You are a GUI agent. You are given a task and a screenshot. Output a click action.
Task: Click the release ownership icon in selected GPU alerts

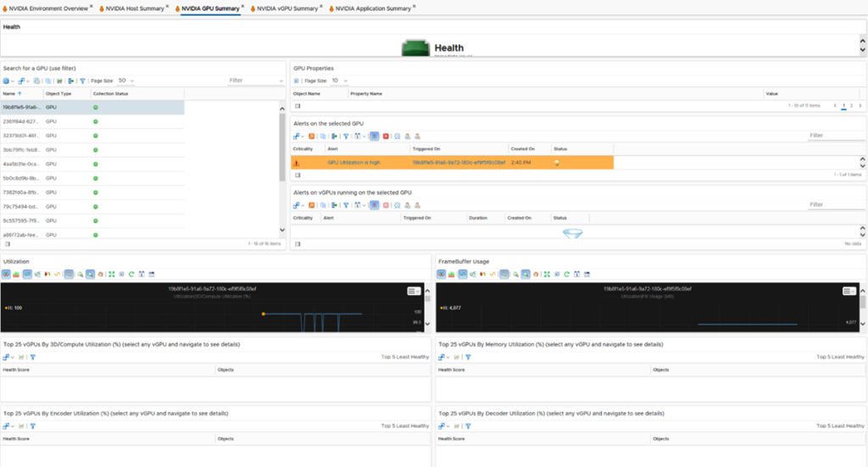417,136
